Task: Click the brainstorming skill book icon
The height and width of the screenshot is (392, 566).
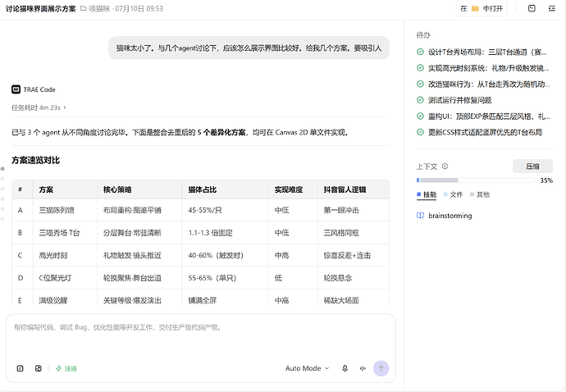Action: point(420,216)
